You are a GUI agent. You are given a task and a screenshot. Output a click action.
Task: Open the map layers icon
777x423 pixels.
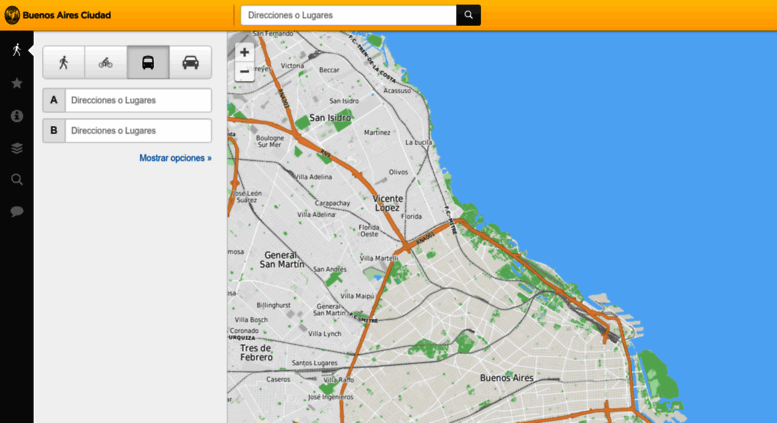click(x=17, y=148)
